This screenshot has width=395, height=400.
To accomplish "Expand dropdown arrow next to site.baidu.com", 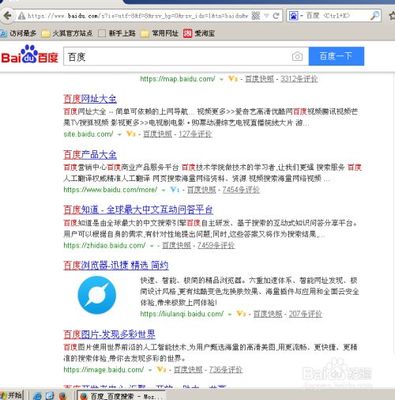I will click(120, 134).
